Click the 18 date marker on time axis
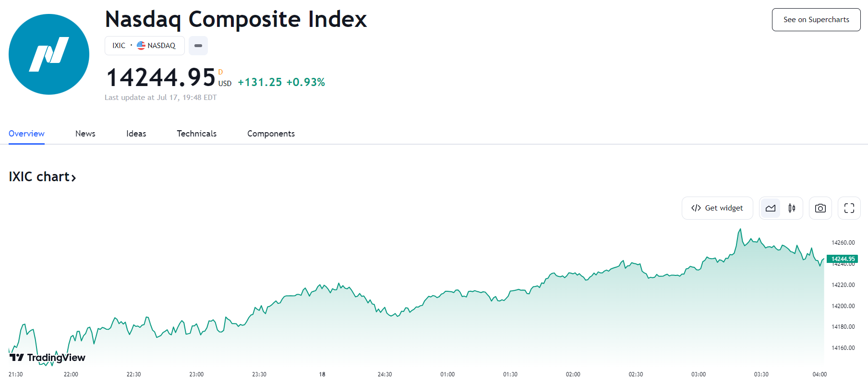Screen dimensions: 868x385 coord(322,374)
